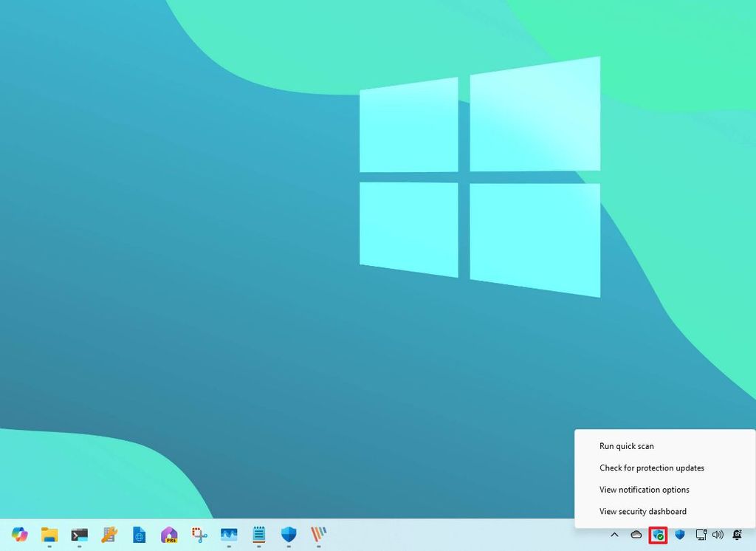Open Copilot from the taskbar

click(x=19, y=535)
